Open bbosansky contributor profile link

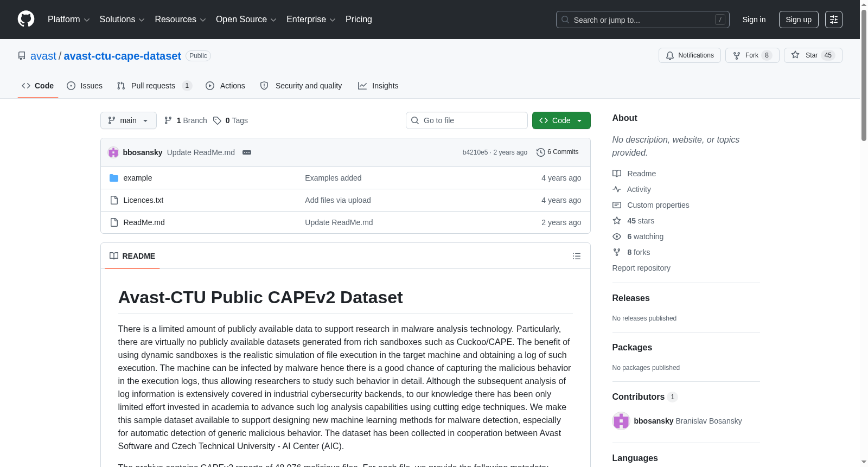click(x=688, y=421)
